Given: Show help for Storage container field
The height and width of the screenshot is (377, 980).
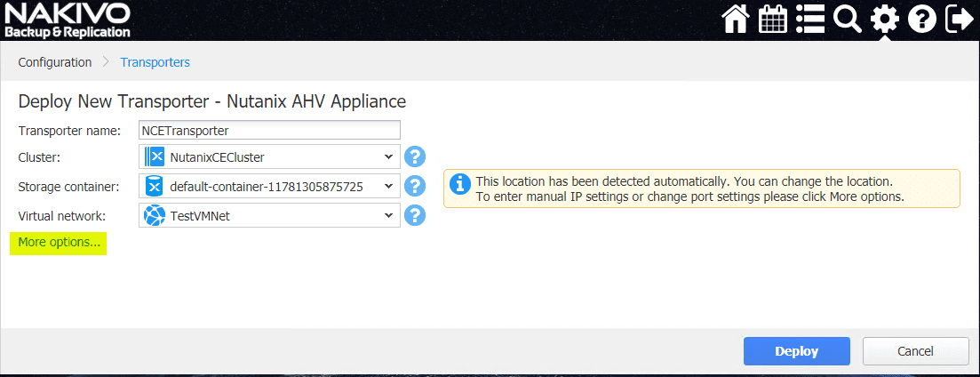Looking at the screenshot, I should tap(415, 187).
